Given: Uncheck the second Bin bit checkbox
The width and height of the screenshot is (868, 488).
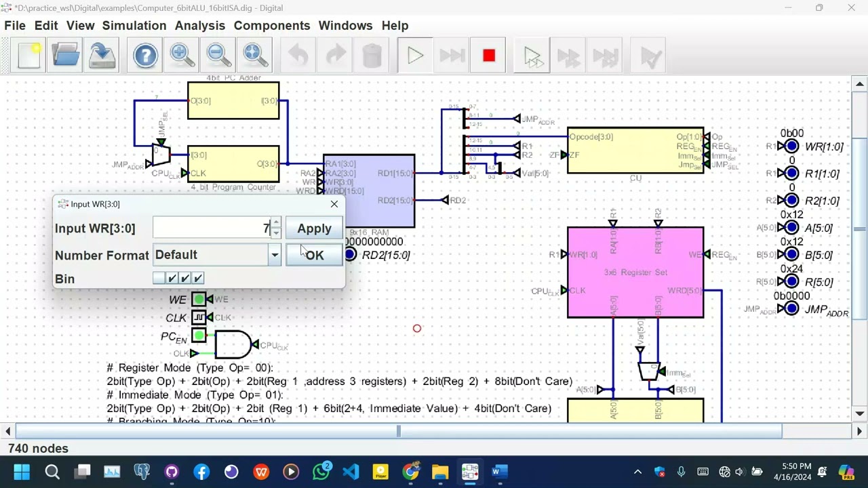Looking at the screenshot, I should coord(172,278).
